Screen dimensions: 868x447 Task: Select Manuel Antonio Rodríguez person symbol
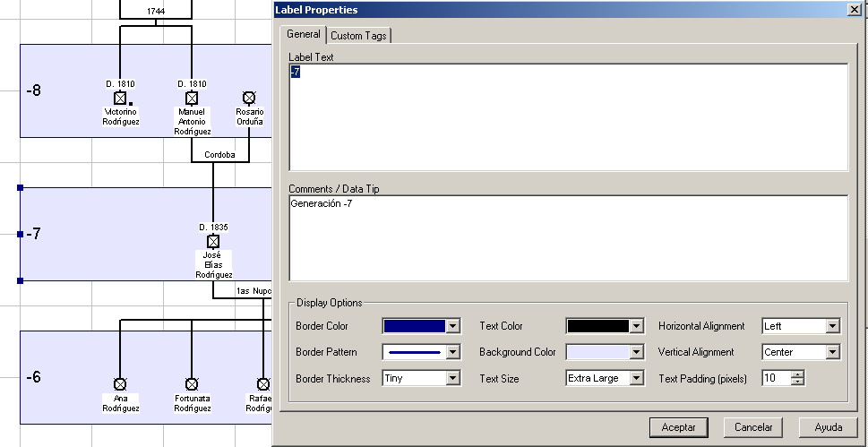click(x=191, y=99)
